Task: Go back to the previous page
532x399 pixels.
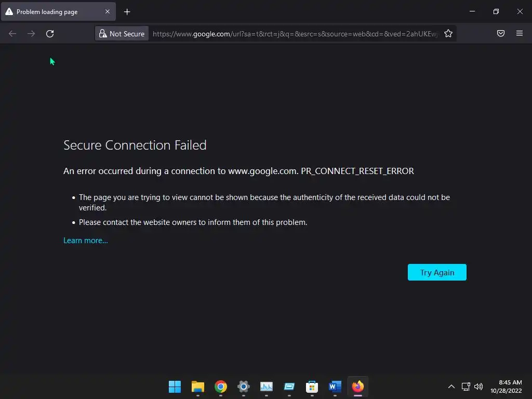Action: click(x=12, y=34)
